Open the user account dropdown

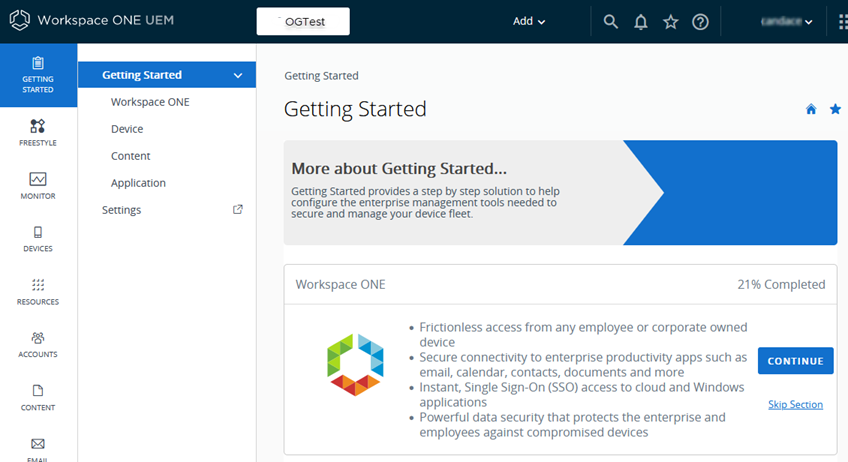tap(786, 22)
